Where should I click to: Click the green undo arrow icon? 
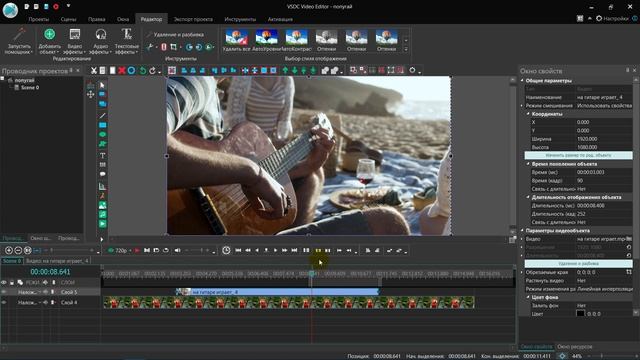[142, 71]
